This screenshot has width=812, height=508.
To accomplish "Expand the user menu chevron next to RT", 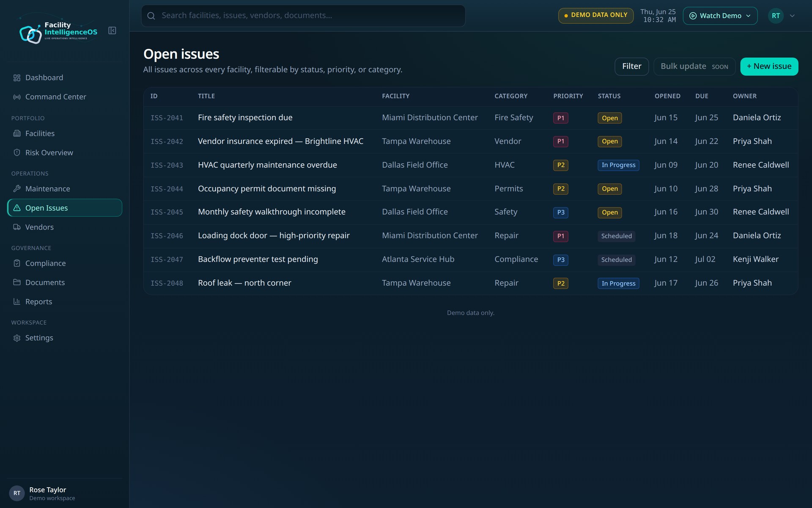I will point(792,16).
